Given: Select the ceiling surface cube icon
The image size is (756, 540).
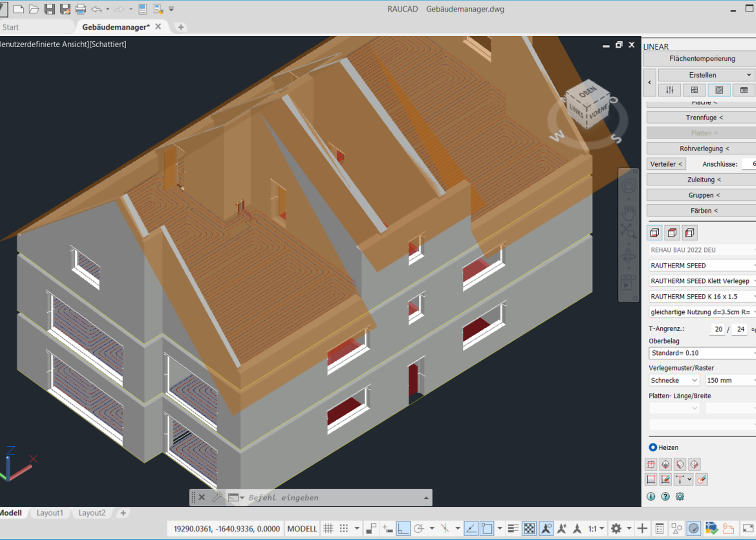Looking at the screenshot, I should (x=672, y=232).
